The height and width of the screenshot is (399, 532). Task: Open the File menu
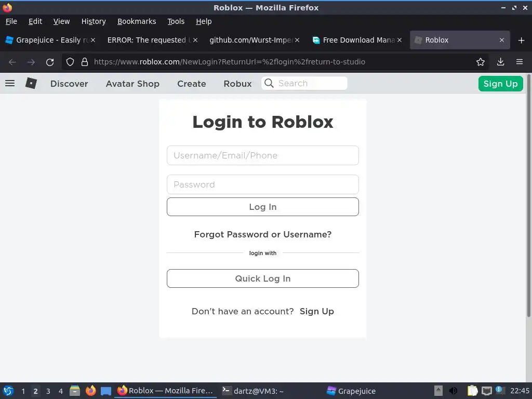(x=11, y=21)
